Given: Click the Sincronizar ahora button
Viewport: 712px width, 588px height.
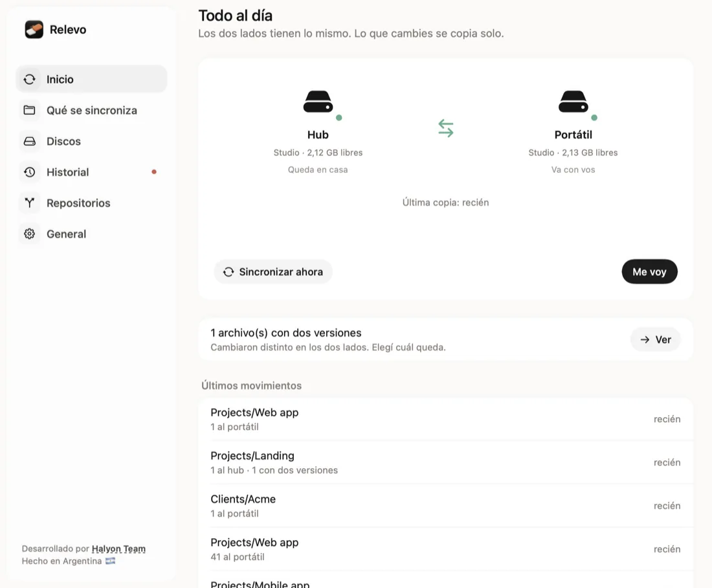Looking at the screenshot, I should click(273, 272).
